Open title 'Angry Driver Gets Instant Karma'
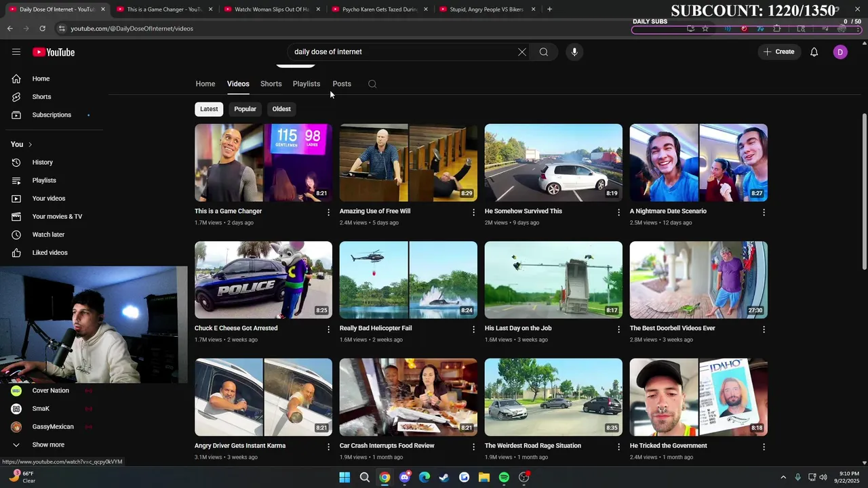 coord(240,446)
